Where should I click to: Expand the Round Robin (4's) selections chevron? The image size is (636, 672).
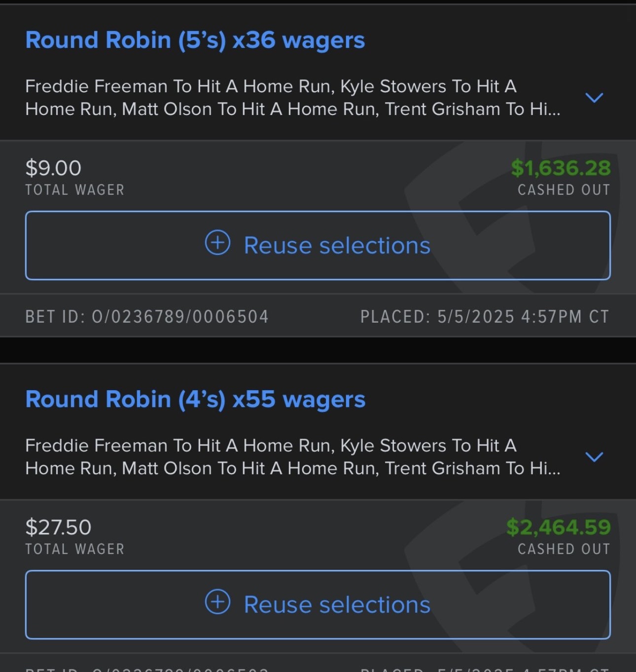pyautogui.click(x=594, y=456)
